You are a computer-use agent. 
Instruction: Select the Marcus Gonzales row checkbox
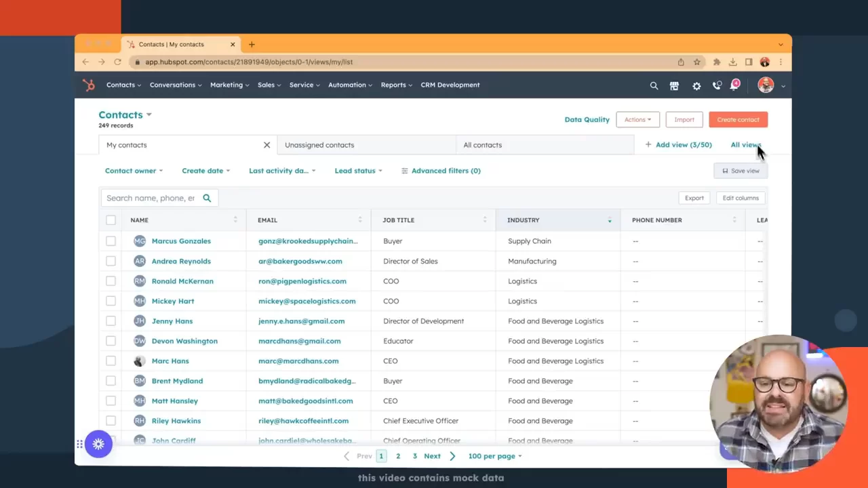pyautogui.click(x=111, y=241)
